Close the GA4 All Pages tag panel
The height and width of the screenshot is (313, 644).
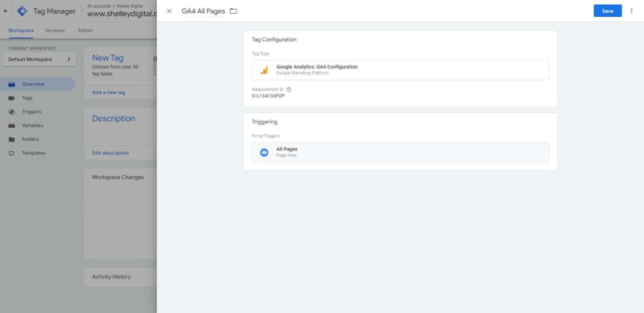coord(169,11)
